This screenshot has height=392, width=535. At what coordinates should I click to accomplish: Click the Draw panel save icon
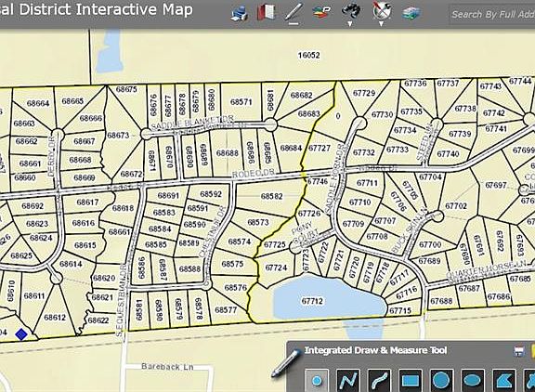518,351
